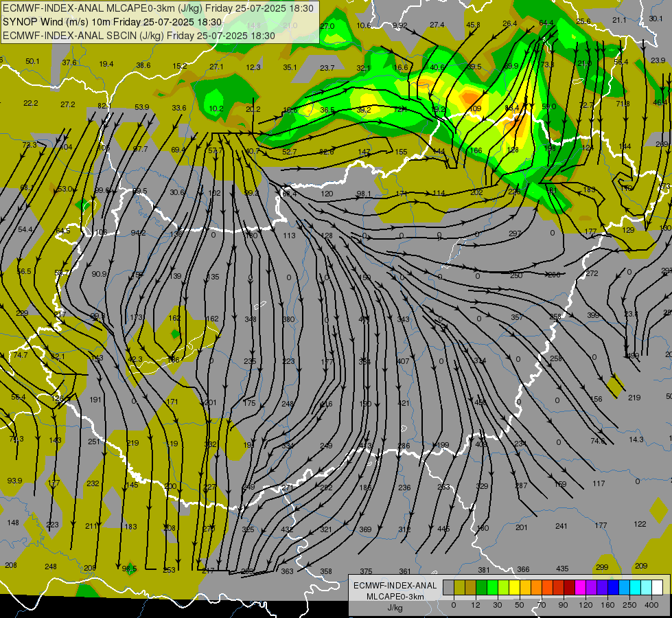The width and height of the screenshot is (672, 618).
Task: Click the 'ECMWF-INDEX-ANAL SBCIN' header line
Action: click(139, 36)
